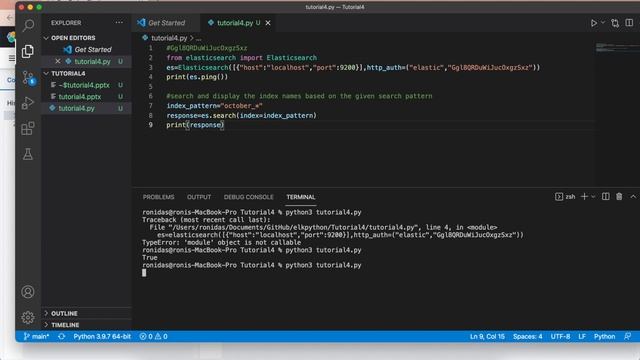640x360 pixels.
Task: Open the Explorer view icon
Action: (x=28, y=51)
